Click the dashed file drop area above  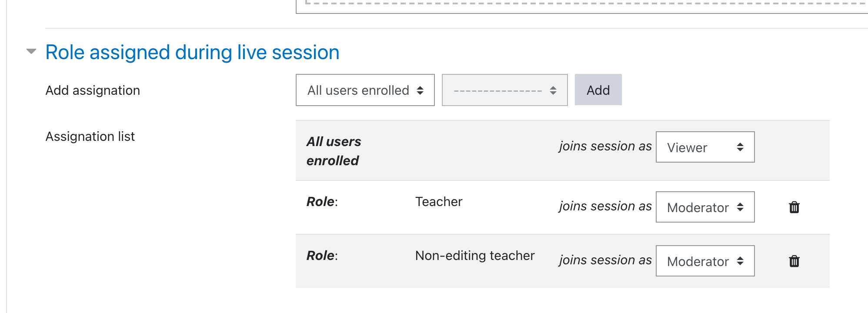tap(582, 5)
